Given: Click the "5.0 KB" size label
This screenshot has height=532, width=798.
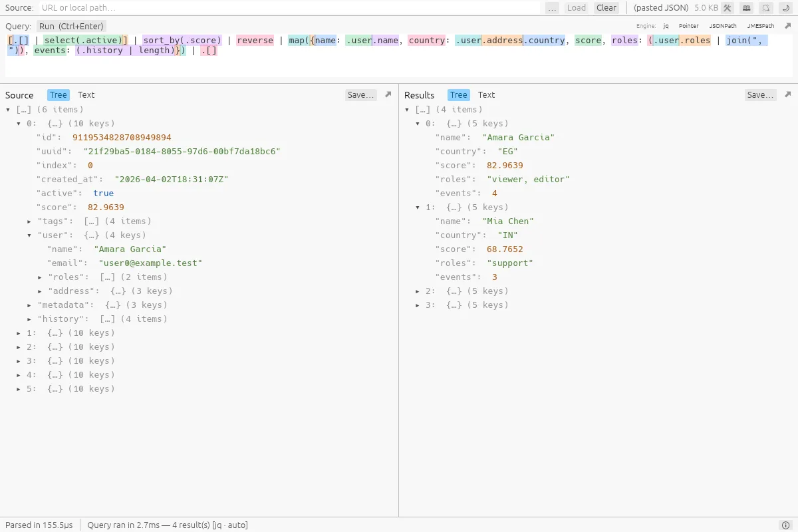Looking at the screenshot, I should (x=706, y=8).
